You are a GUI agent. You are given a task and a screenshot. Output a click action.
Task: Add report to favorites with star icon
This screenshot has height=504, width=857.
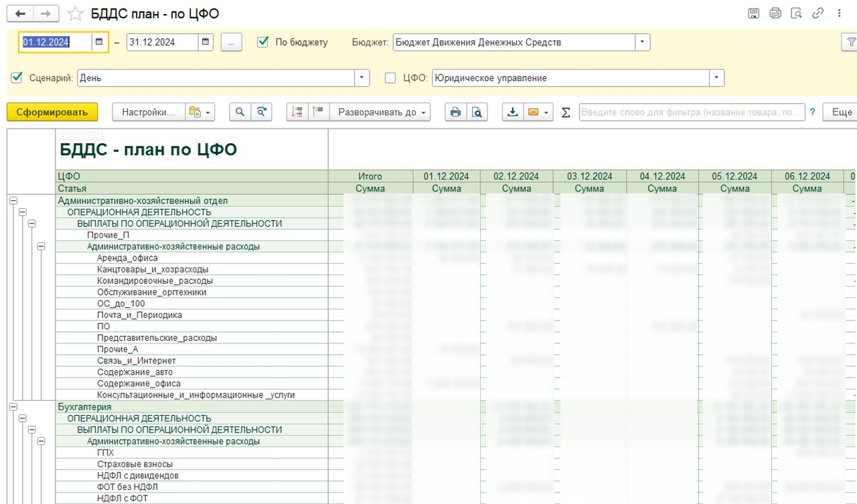pos(76,14)
